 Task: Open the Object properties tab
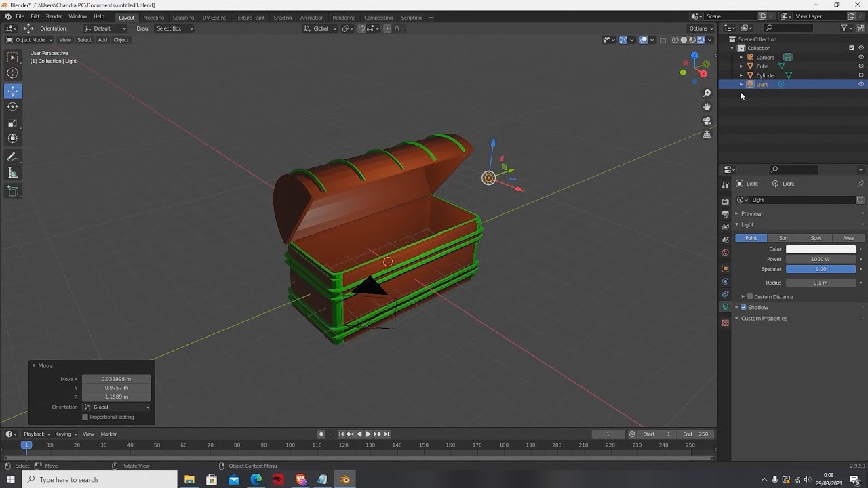pyautogui.click(x=725, y=268)
